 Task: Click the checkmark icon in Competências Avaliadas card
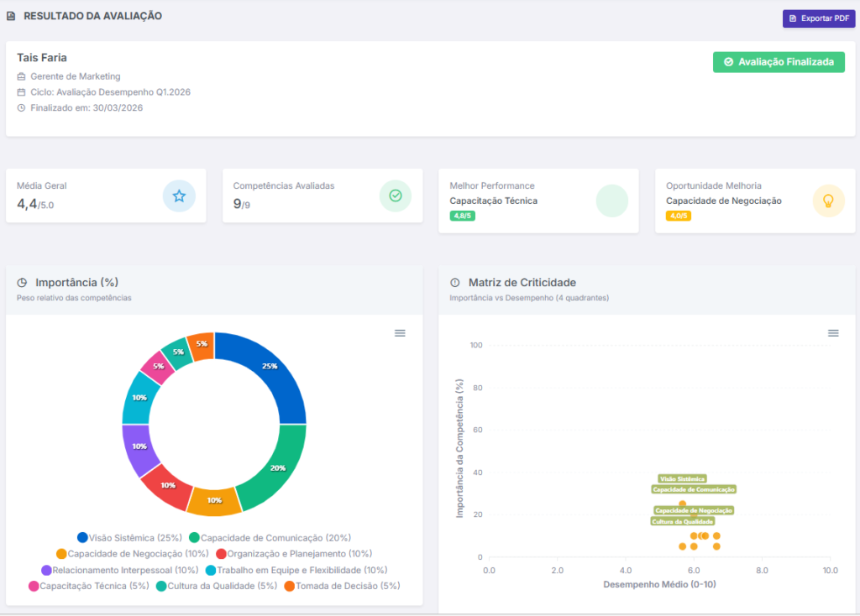(396, 196)
